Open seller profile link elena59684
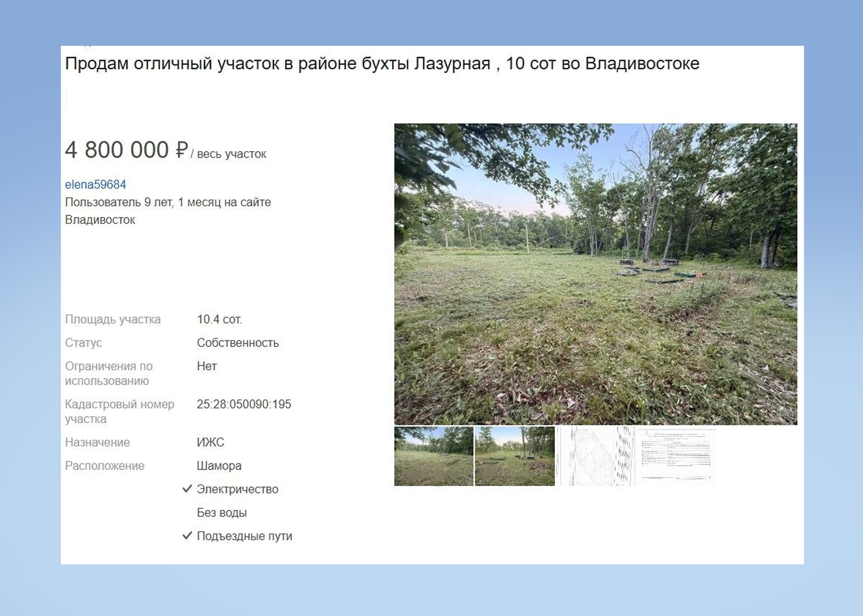The height and width of the screenshot is (616, 863). click(95, 185)
